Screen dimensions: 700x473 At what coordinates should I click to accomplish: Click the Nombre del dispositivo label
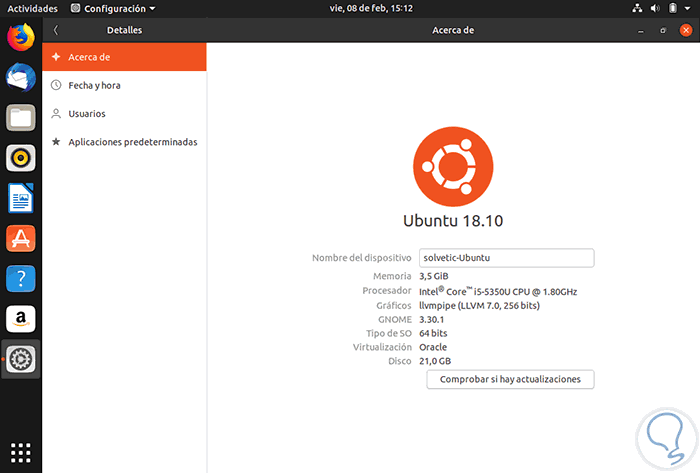[362, 258]
